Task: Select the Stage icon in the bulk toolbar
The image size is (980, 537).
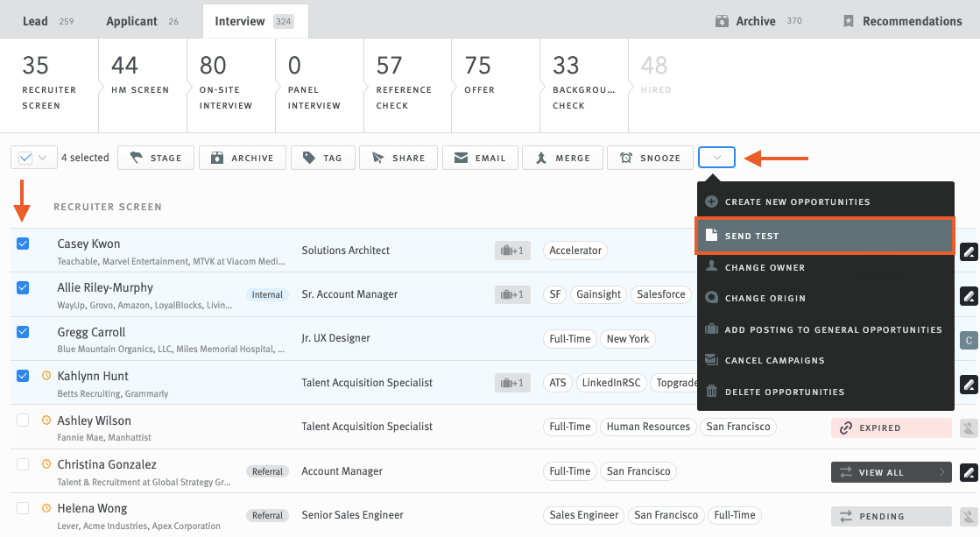Action: tap(155, 158)
